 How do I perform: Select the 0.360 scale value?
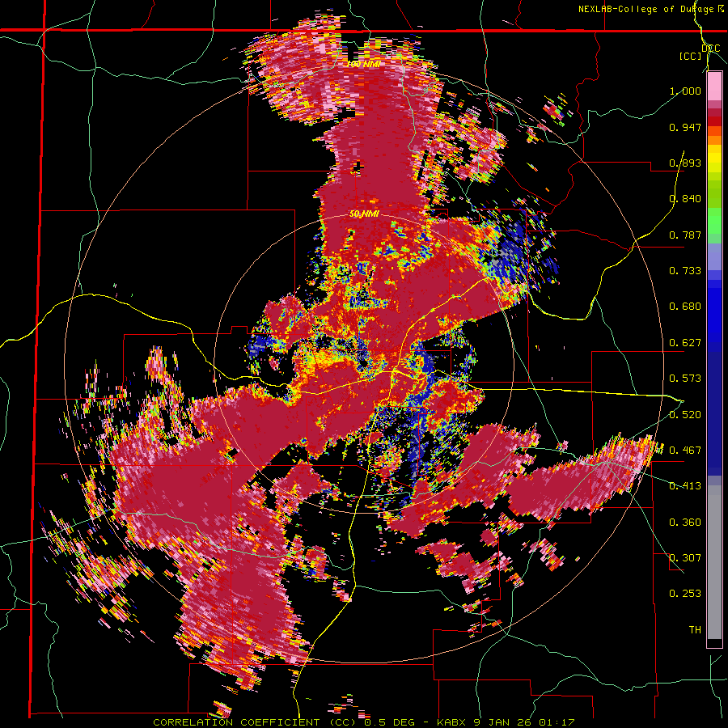tap(685, 523)
